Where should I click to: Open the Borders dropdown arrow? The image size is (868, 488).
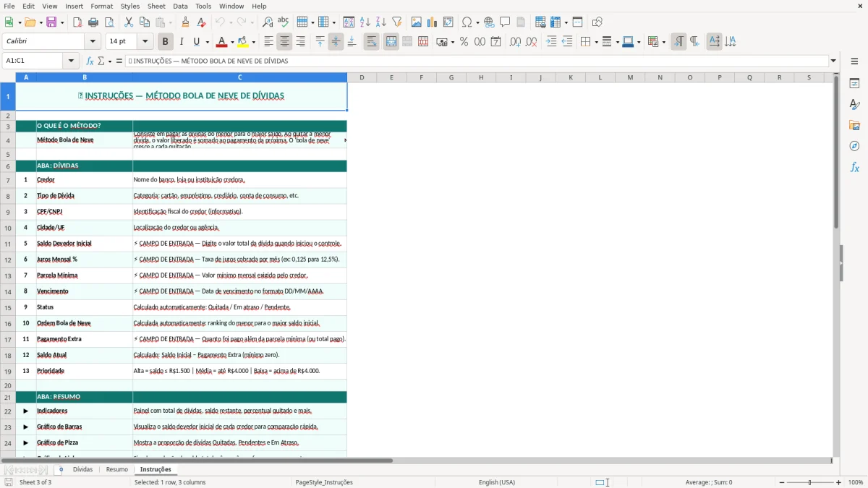pos(595,42)
